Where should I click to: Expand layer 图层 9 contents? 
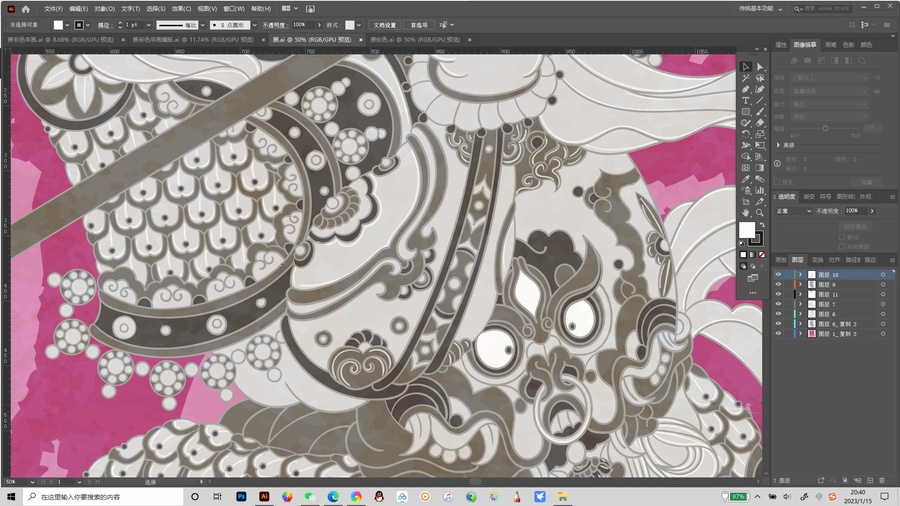coord(800,285)
